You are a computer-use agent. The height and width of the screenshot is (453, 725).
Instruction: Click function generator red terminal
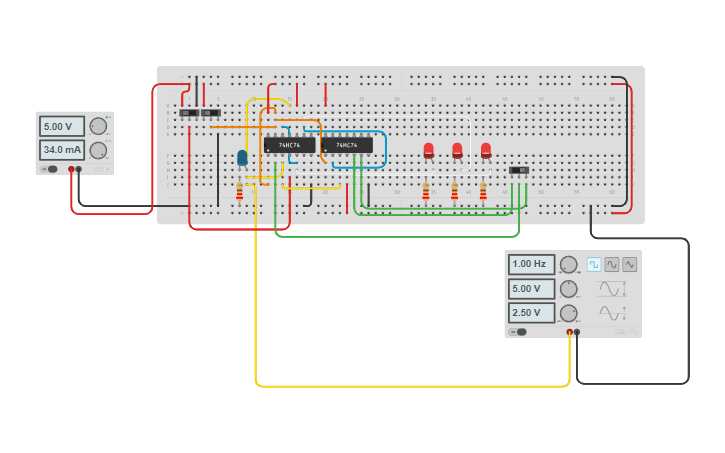coord(570,332)
